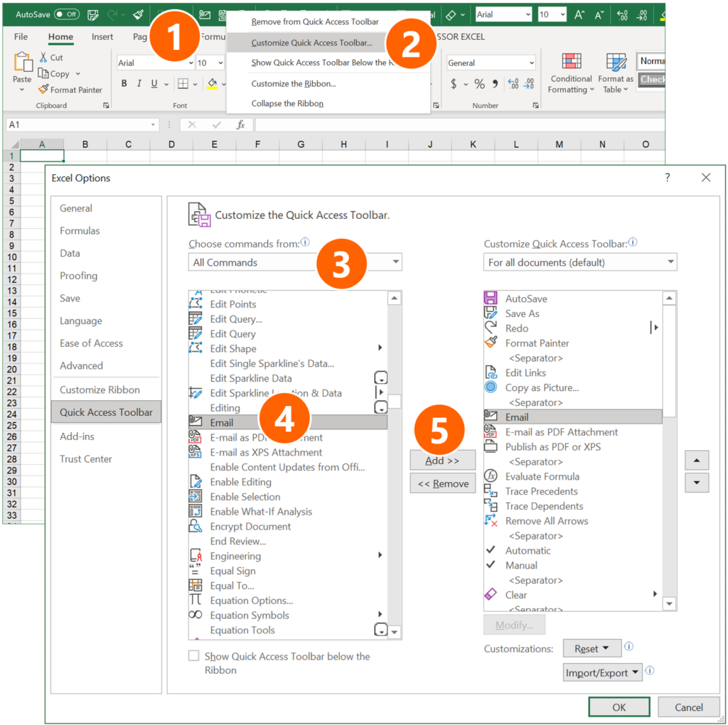Screen dimensions: 728x725
Task: Click the Excel Options help question mark
Action: pyautogui.click(x=667, y=177)
